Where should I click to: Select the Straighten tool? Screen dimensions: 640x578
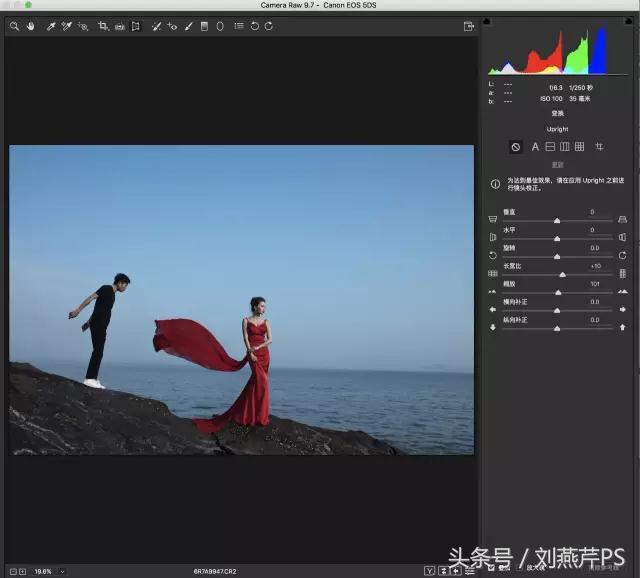[x=120, y=27]
